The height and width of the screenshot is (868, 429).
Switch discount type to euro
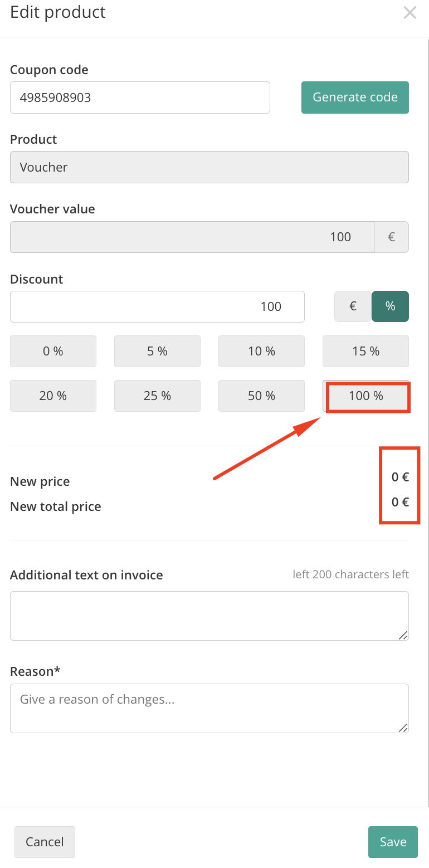click(x=353, y=306)
